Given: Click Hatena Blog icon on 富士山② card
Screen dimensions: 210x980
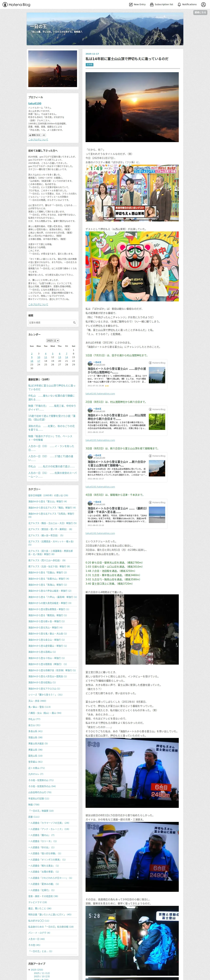Looking at the screenshot, I should point(157,409).
